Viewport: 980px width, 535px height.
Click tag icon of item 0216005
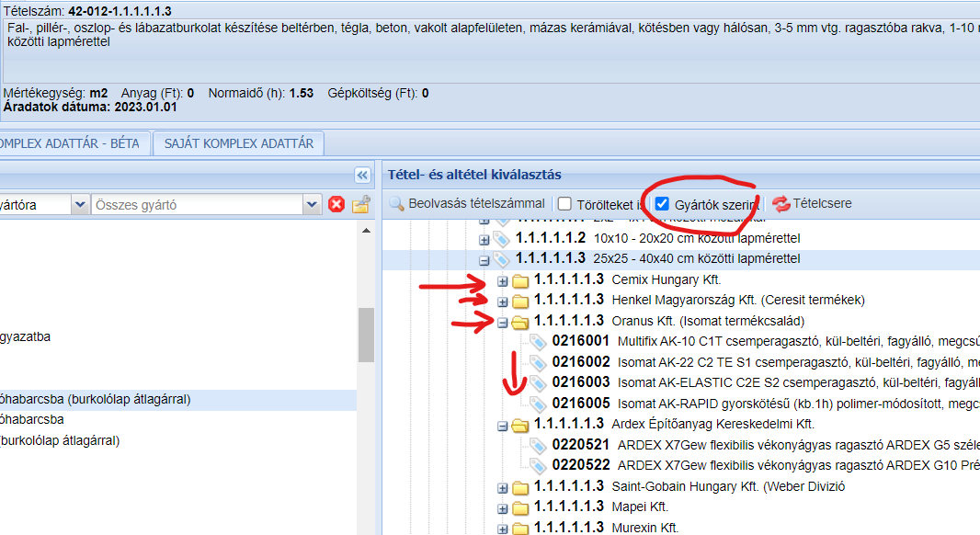point(538,404)
